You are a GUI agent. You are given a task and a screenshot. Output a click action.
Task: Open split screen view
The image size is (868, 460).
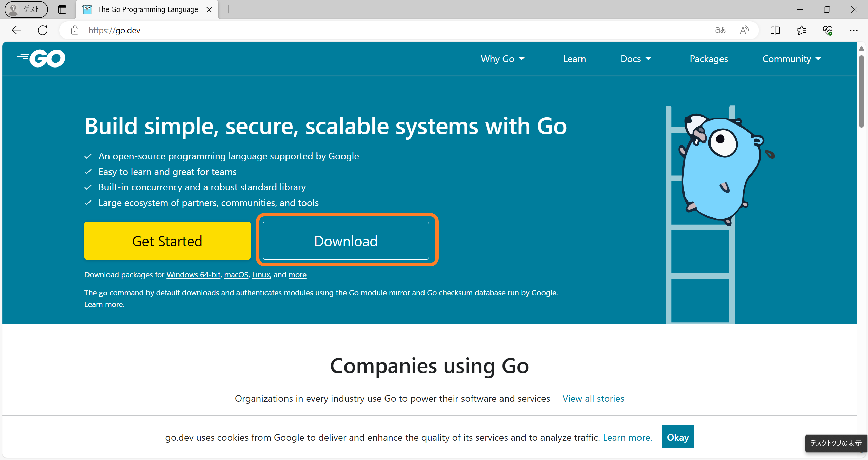click(x=775, y=30)
